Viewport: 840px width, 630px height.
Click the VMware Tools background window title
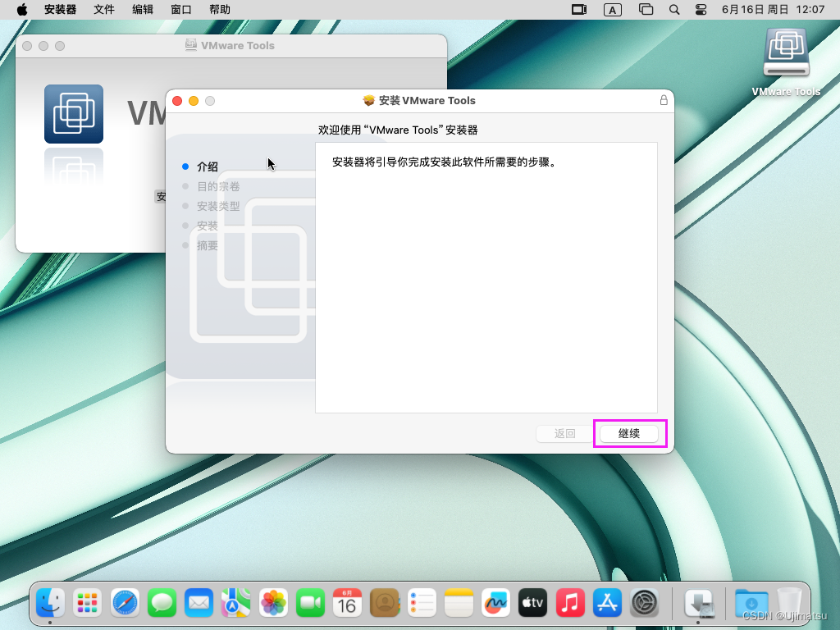coord(238,46)
